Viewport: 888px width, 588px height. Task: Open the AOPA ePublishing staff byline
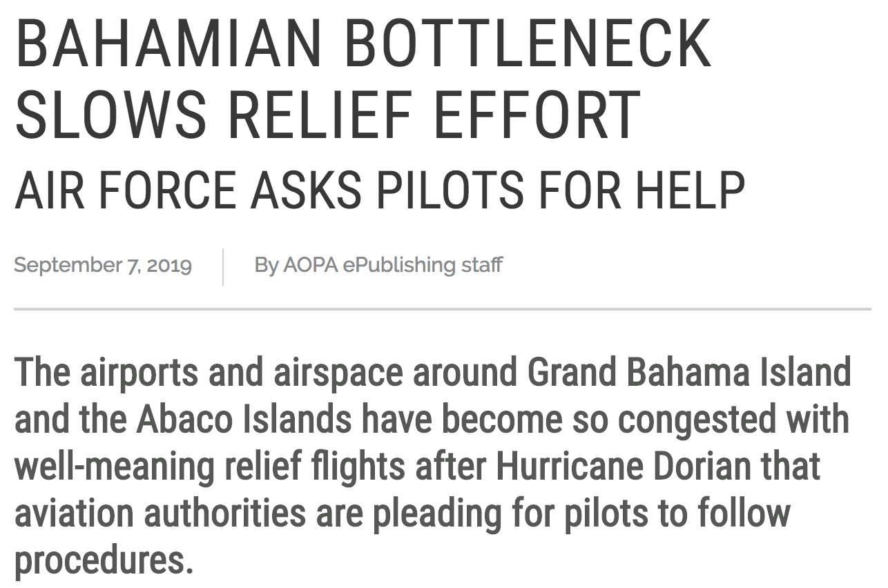click(x=378, y=265)
